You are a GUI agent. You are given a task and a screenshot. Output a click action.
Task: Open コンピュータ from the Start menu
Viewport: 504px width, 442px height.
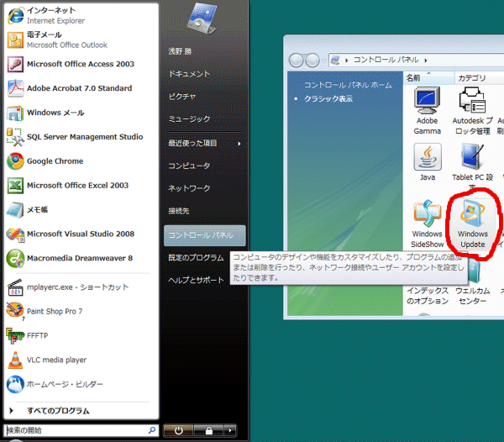point(189,166)
